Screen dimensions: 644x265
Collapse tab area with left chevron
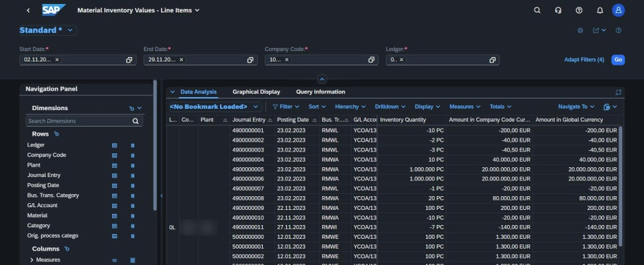(x=173, y=92)
